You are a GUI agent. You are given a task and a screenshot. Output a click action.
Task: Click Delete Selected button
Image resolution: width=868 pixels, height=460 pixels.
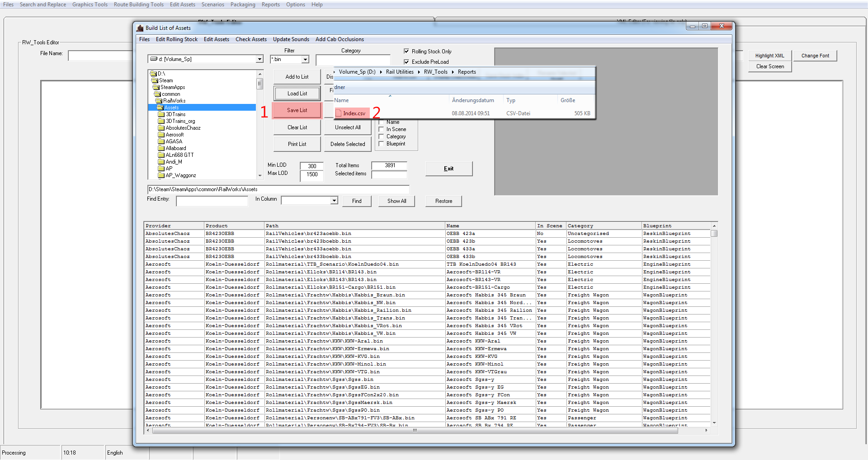coord(348,144)
